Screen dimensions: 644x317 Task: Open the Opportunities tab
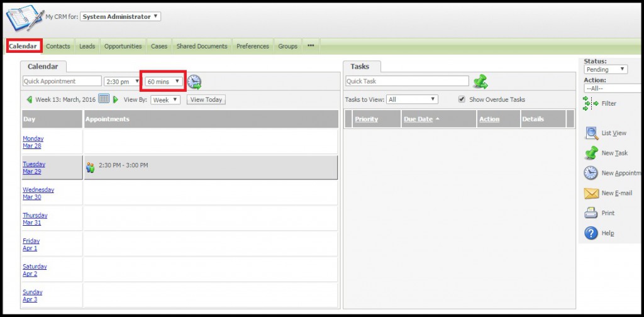tap(123, 46)
